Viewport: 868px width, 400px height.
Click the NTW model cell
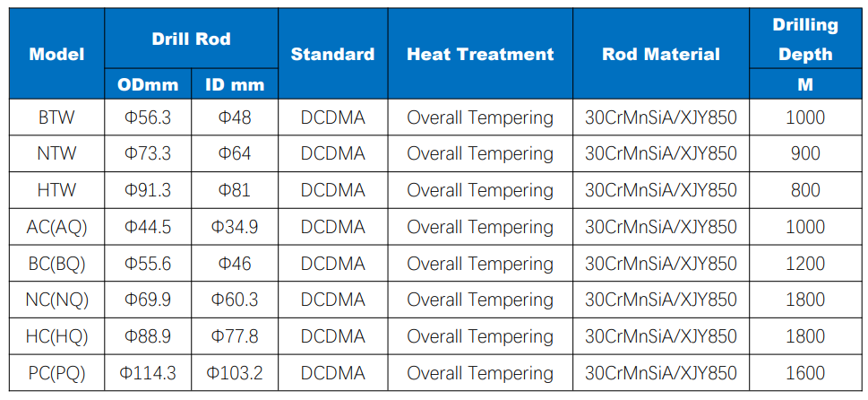pyautogui.click(x=57, y=153)
